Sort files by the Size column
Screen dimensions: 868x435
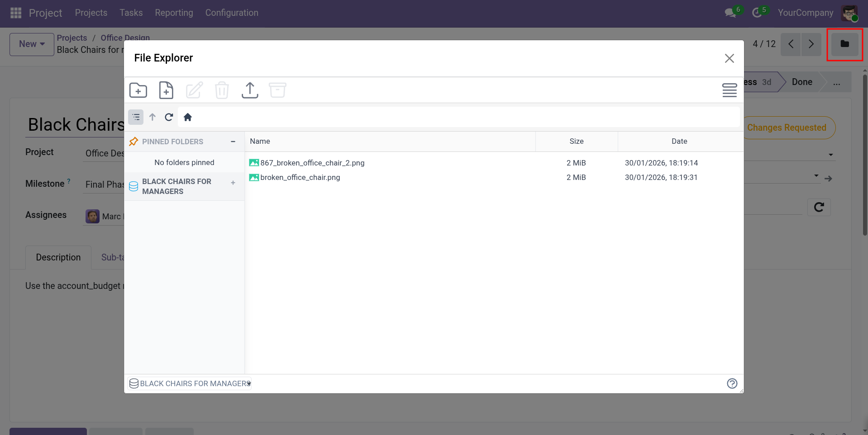(576, 142)
